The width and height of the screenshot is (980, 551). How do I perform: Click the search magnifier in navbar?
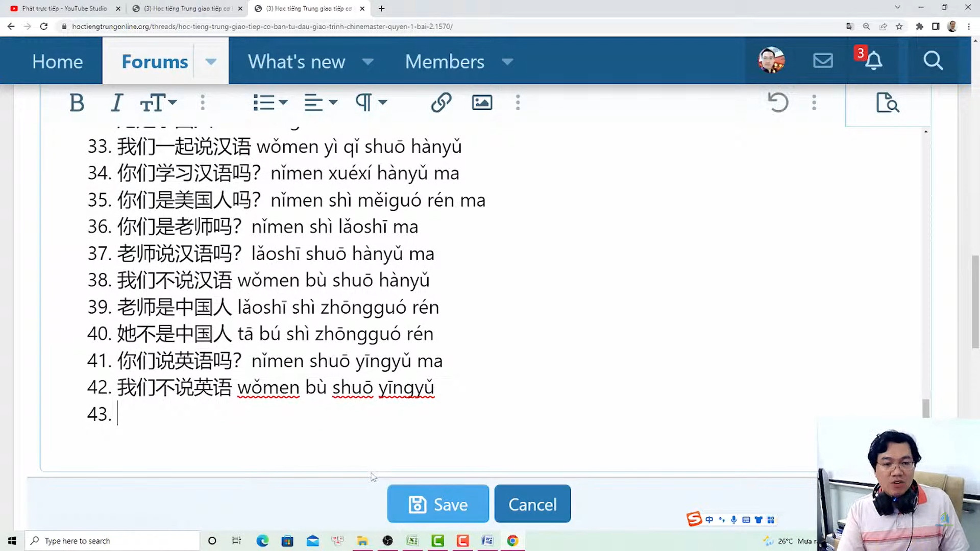coord(933,61)
